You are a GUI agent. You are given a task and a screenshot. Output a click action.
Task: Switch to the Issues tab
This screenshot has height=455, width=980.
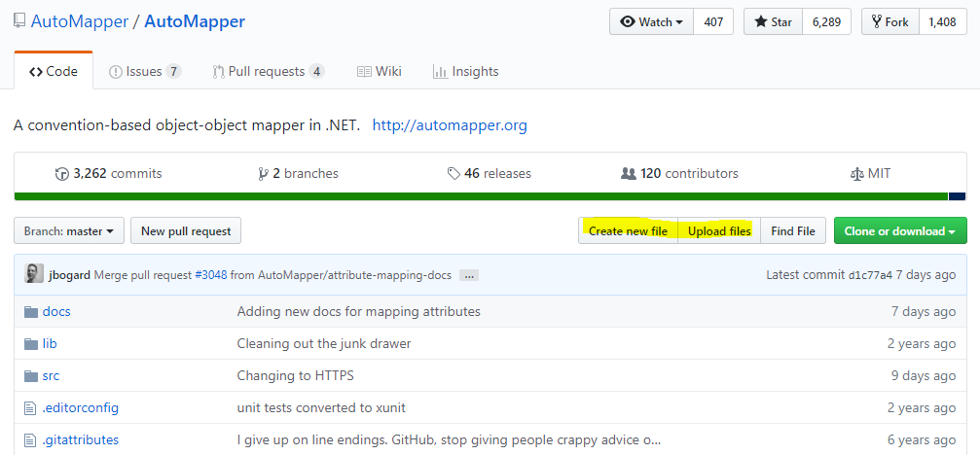point(145,71)
